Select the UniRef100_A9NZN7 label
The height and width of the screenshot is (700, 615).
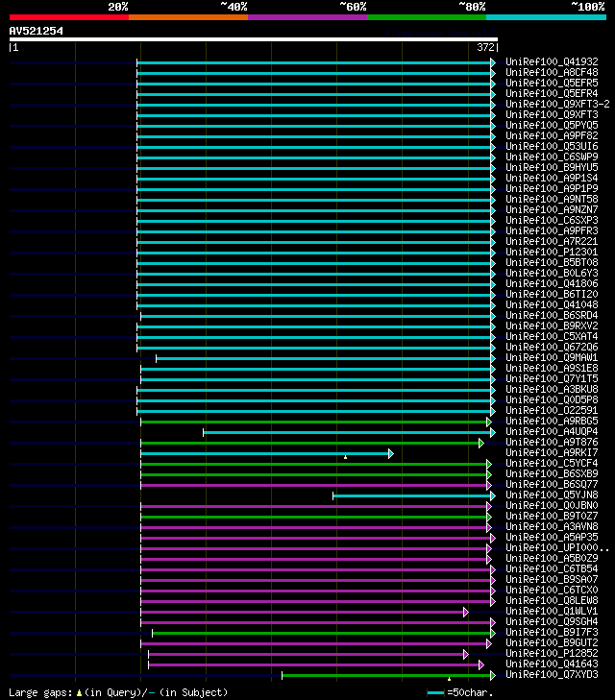click(x=552, y=210)
